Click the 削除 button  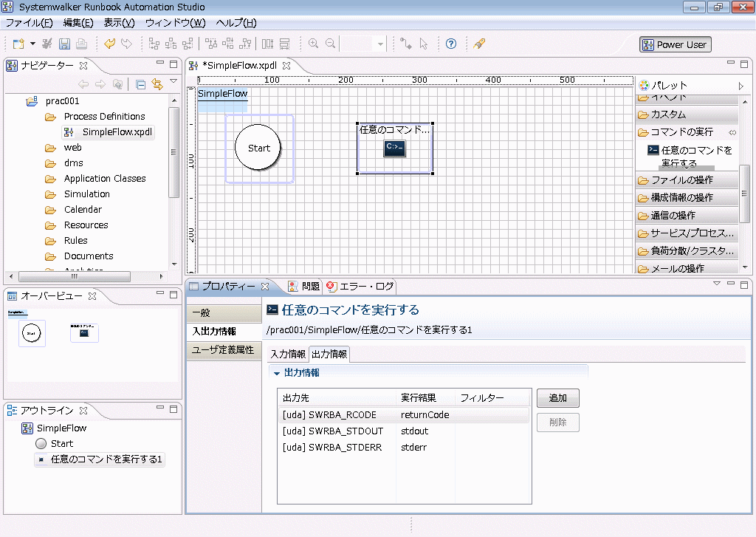tap(558, 423)
